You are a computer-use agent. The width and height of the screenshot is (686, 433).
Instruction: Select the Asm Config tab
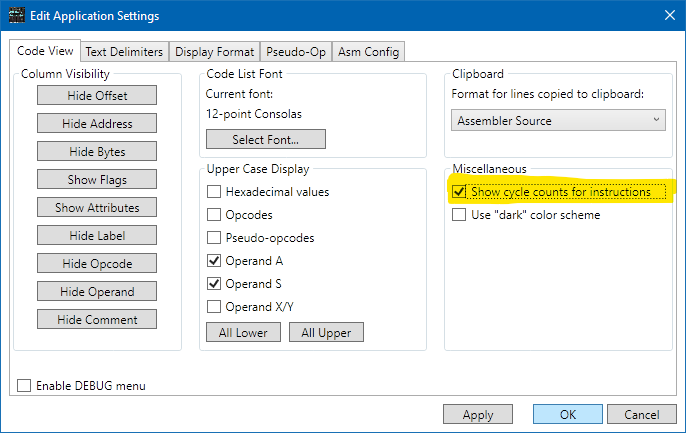click(x=369, y=51)
